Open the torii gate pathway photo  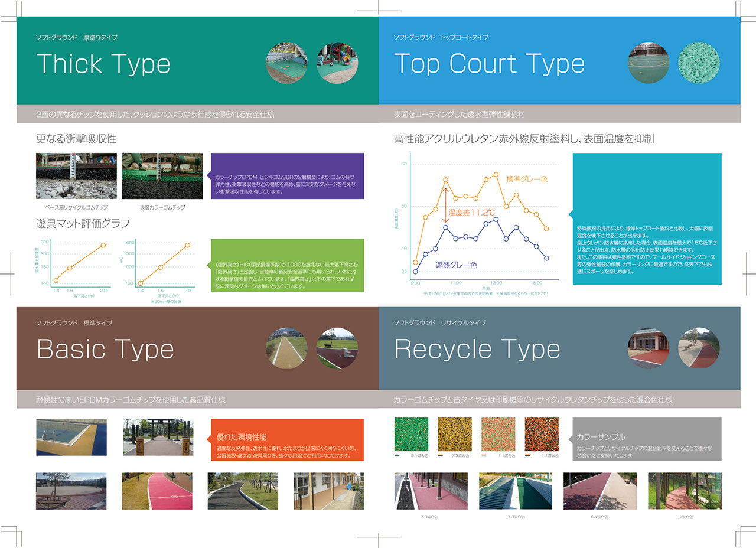158,436
